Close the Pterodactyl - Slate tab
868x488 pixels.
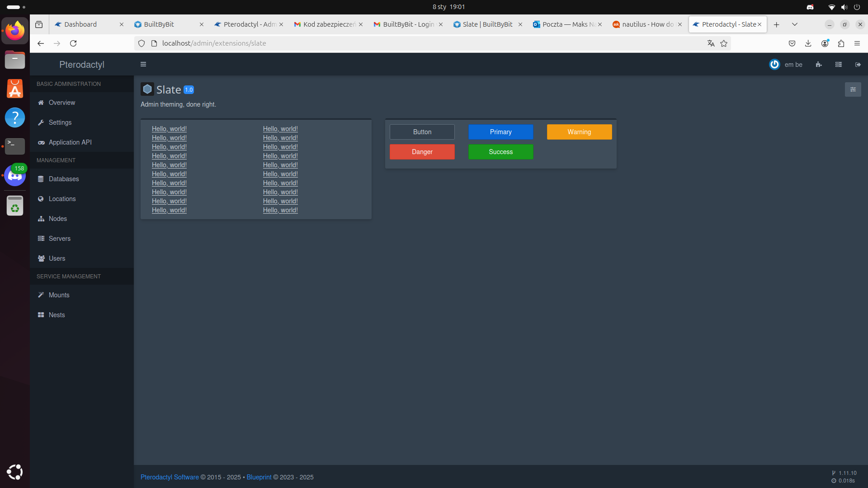759,24
